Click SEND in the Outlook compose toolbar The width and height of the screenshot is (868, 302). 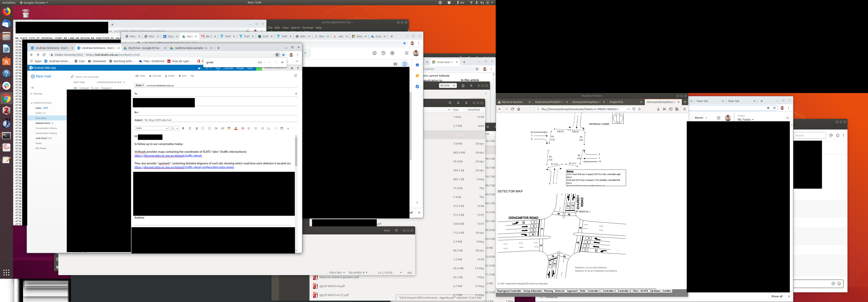tap(140, 76)
